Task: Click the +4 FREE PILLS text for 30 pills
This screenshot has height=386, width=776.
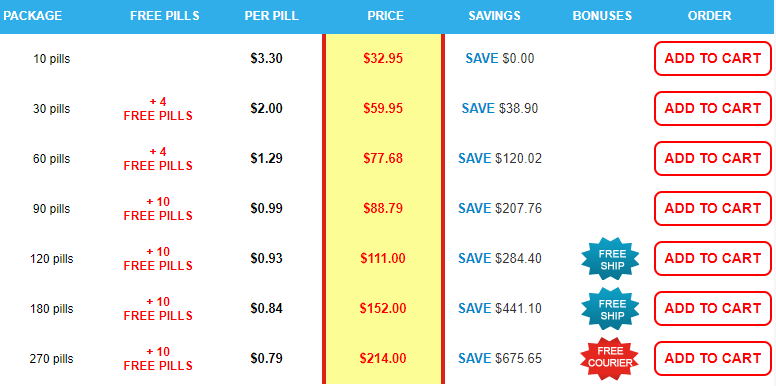Action: pyautogui.click(x=158, y=109)
